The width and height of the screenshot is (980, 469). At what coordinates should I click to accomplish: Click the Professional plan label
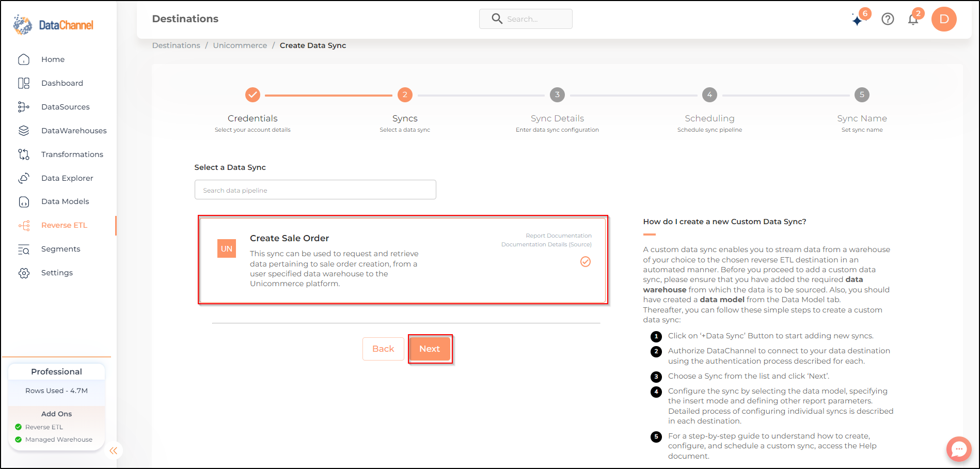pyautogui.click(x=56, y=371)
